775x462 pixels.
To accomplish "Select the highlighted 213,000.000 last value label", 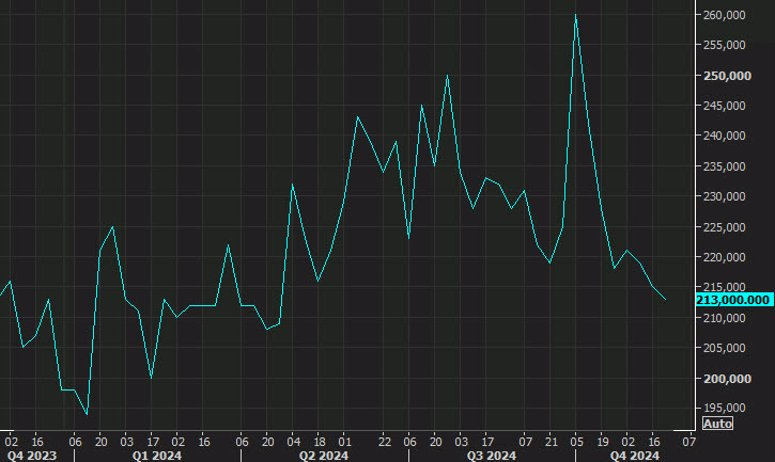I will coord(734,300).
